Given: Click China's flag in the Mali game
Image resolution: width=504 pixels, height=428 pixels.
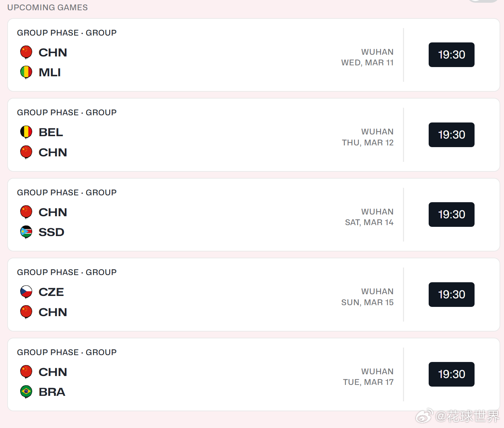Looking at the screenshot, I should (x=26, y=52).
